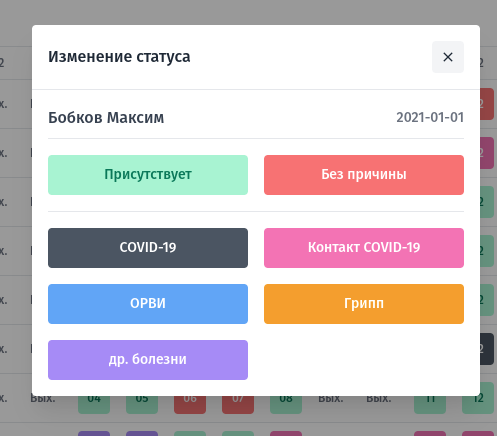Click green 12 cell next to 11
The image size is (497, 436).
tap(478, 398)
